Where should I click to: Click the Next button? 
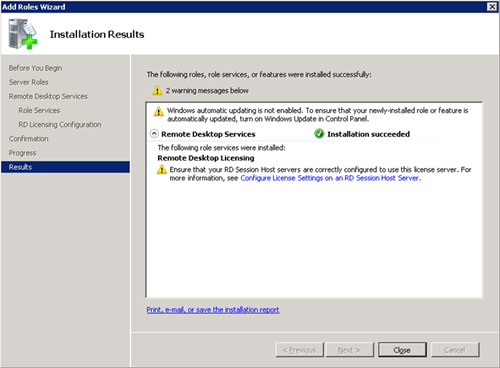pyautogui.click(x=349, y=350)
